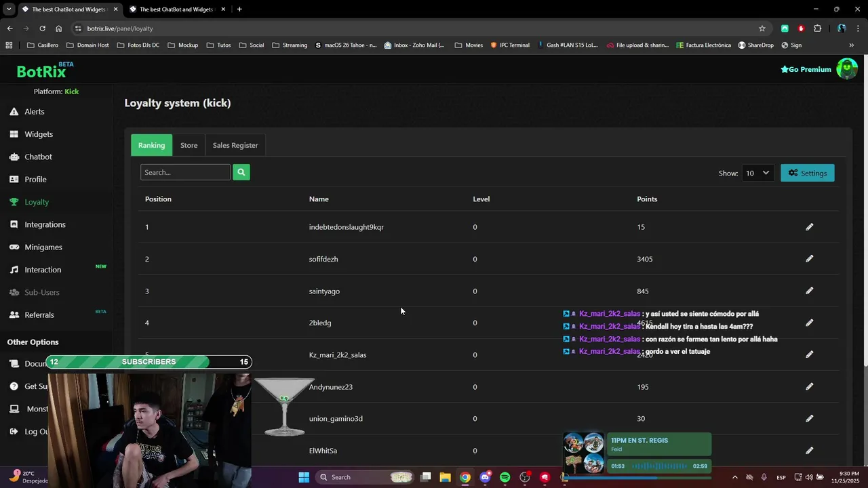
Task: Click the BotRix logo
Action: coord(41,71)
